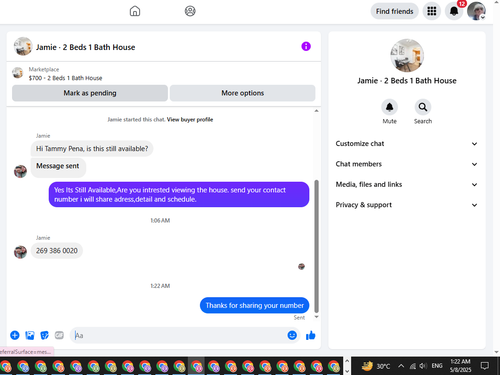This screenshot has height=375, width=500.
Task: Click Jamie's avatar next to phone number message
Action: [20, 252]
